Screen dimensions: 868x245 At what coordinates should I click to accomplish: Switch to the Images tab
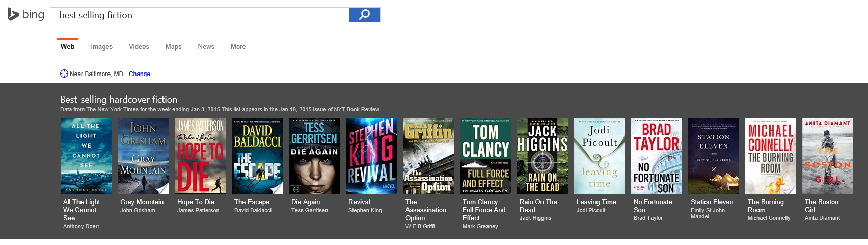click(101, 46)
